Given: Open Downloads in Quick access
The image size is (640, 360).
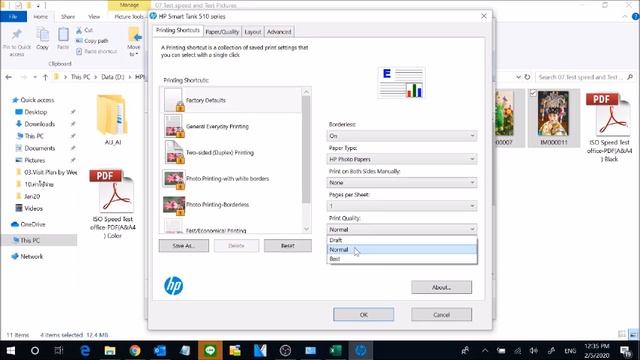Looking at the screenshot, I should 39,124.
